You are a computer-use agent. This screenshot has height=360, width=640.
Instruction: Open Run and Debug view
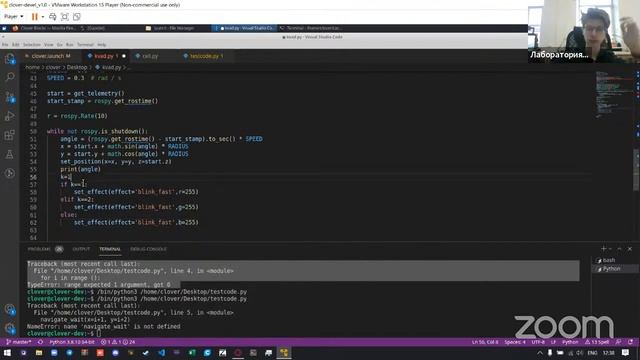pyautogui.click(x=10, y=116)
